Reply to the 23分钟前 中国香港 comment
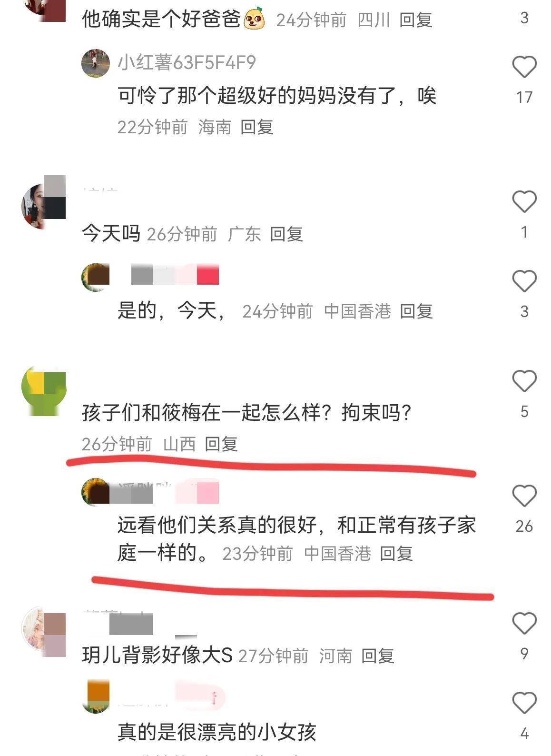The image size is (551, 756). click(x=396, y=553)
